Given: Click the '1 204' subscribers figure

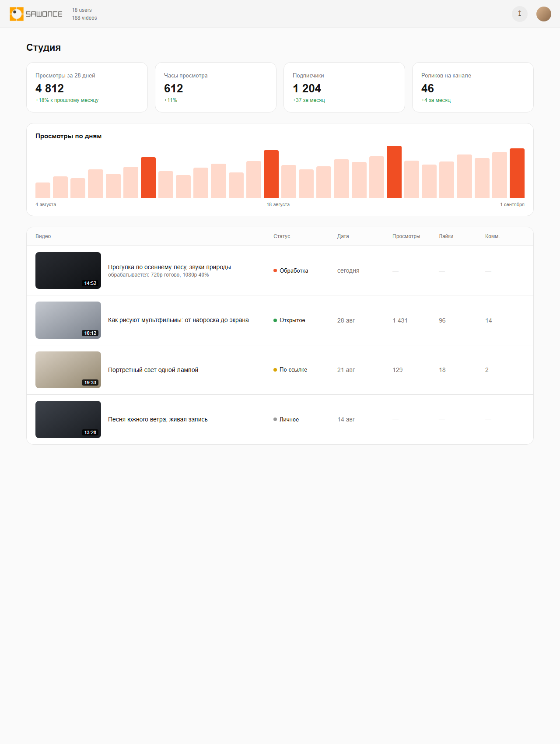Looking at the screenshot, I should click(x=307, y=88).
